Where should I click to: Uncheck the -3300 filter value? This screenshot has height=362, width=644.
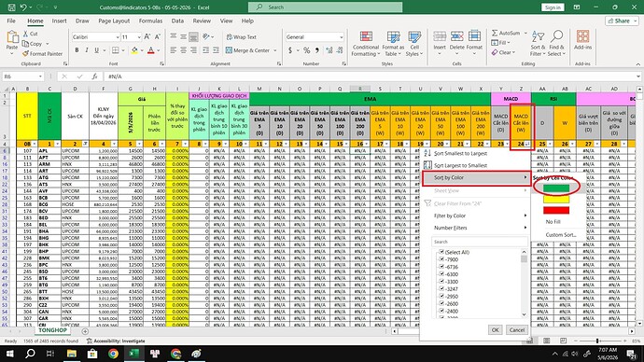pyautogui.click(x=441, y=282)
